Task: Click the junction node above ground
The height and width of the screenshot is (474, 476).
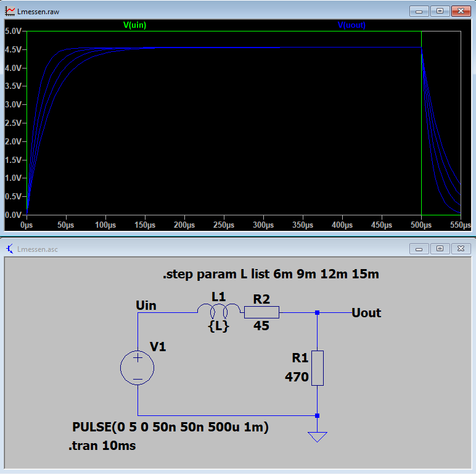Action: [x=318, y=415]
